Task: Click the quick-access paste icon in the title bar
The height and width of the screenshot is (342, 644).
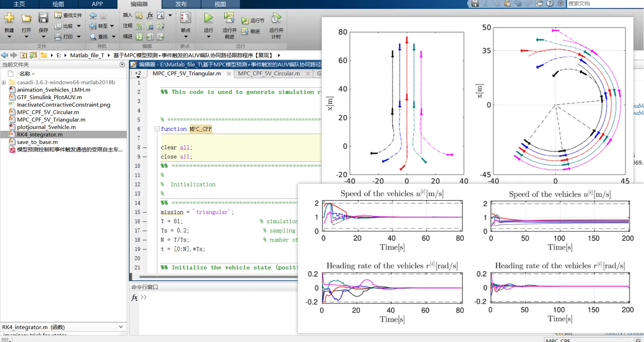Action: click(507, 3)
